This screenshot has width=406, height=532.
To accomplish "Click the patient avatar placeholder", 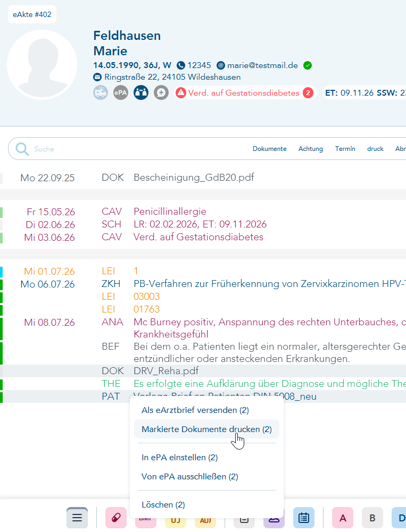I will (x=42, y=65).
